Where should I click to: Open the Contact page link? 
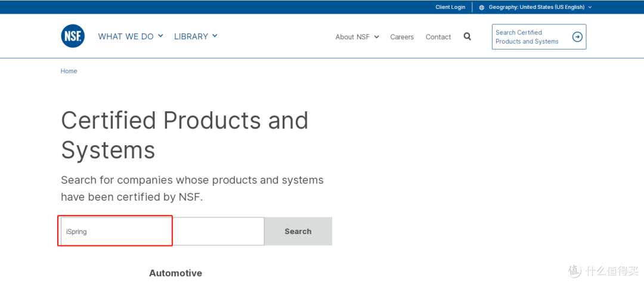[438, 37]
